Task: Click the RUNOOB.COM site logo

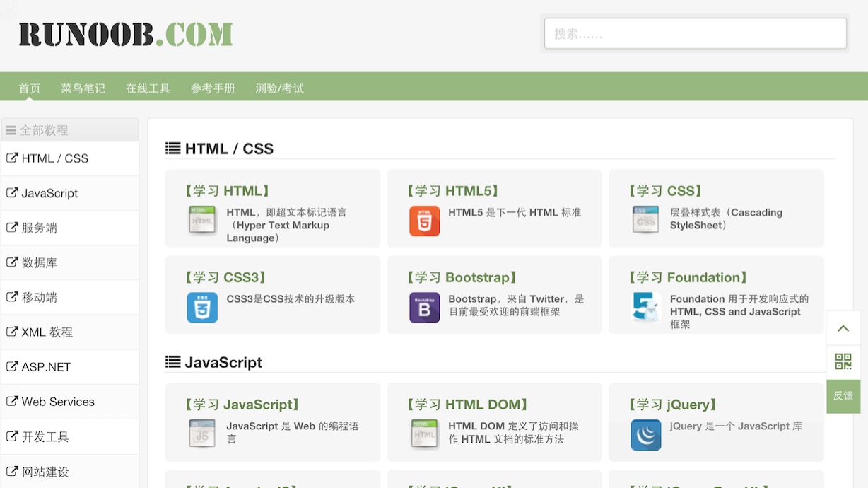Action: tap(126, 34)
